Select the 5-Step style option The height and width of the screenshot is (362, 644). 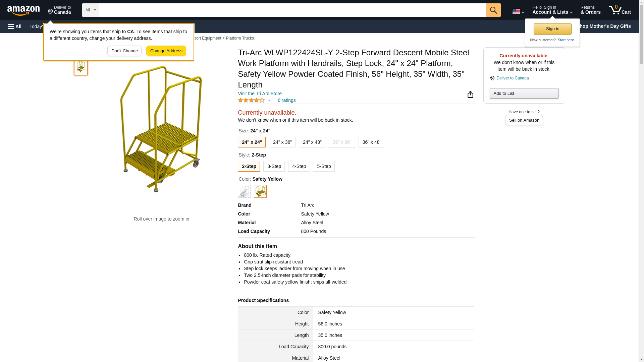point(324,166)
